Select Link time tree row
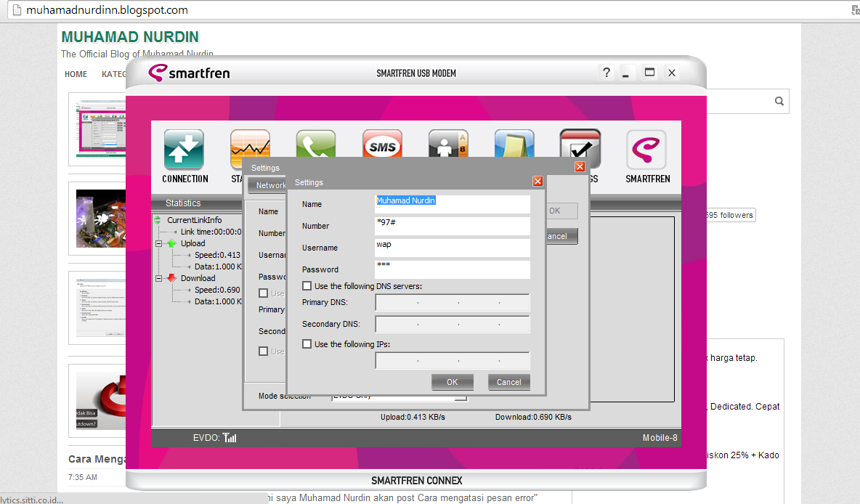Screen dimensions: 860x504 [x=211, y=232]
